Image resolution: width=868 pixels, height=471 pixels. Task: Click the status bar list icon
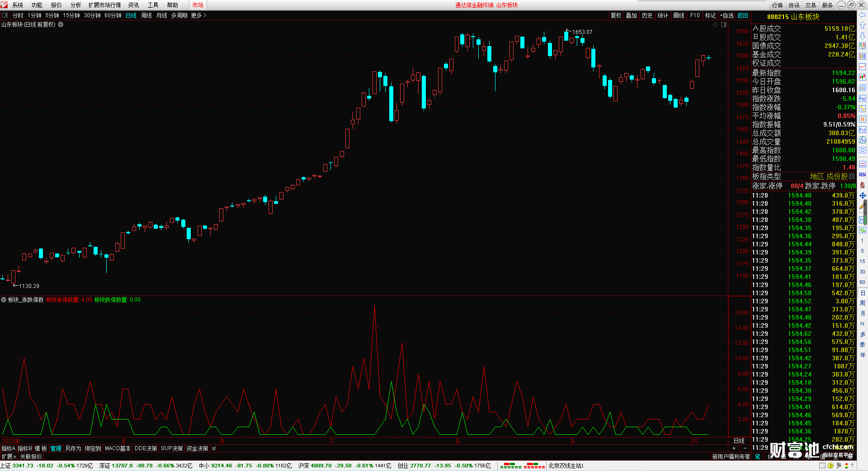(822, 466)
